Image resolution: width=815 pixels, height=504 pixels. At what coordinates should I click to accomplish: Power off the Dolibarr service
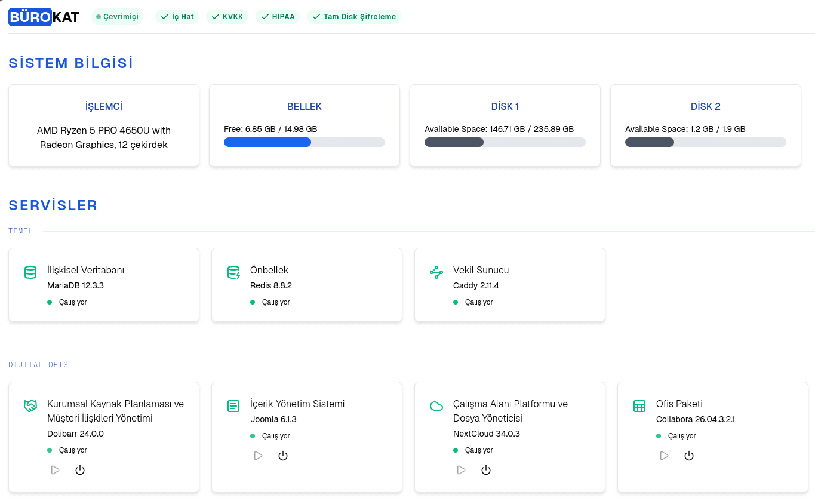click(80, 470)
